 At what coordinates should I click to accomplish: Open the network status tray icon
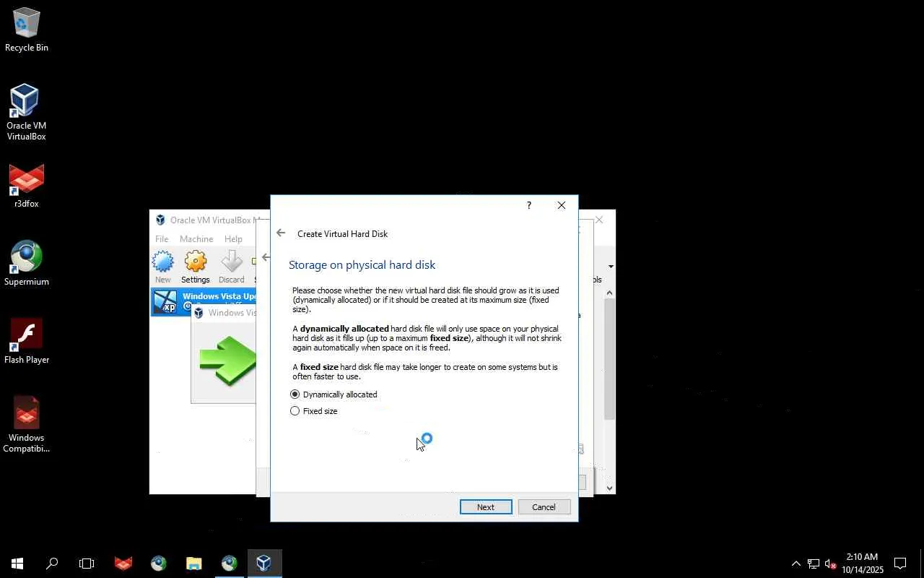point(814,564)
